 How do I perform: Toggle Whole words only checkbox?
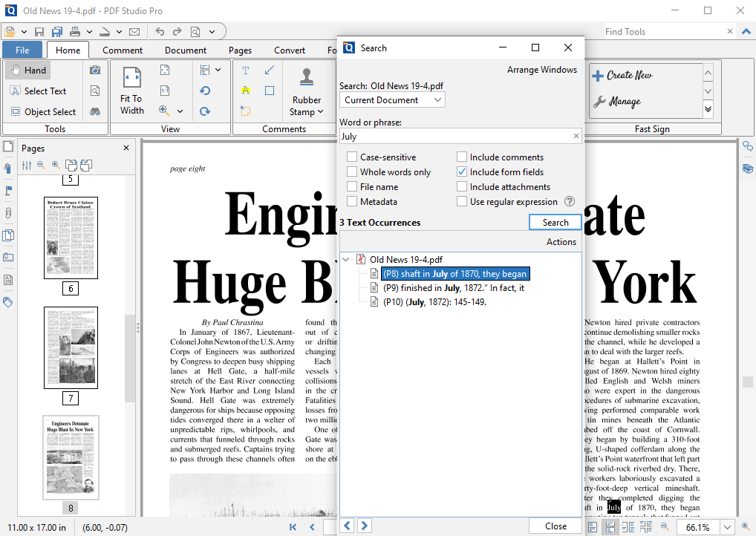pos(352,172)
